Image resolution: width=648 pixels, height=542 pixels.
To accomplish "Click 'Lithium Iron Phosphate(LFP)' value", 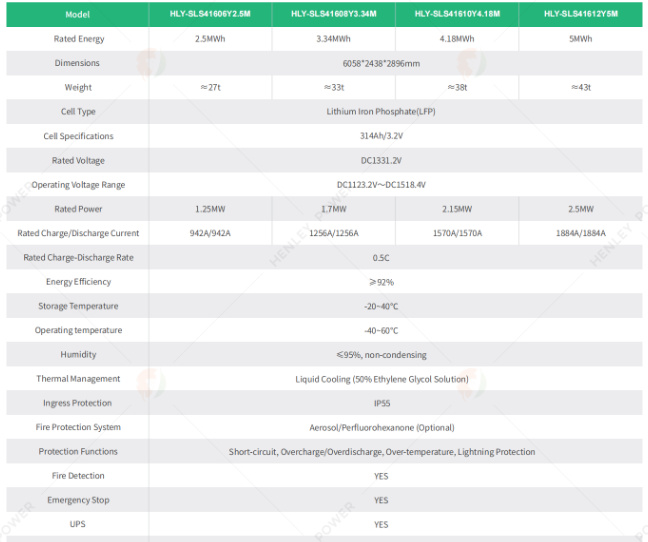I will pyautogui.click(x=381, y=112).
